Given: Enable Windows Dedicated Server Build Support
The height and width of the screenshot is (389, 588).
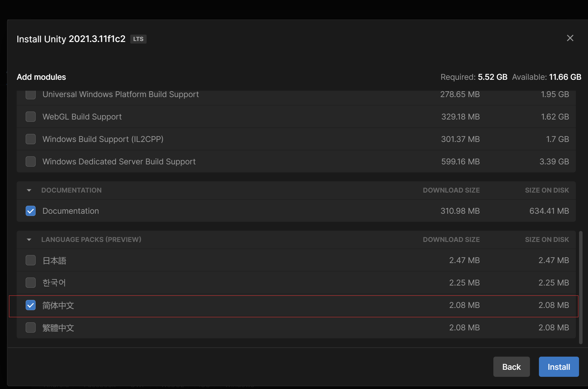Looking at the screenshot, I should click(31, 161).
